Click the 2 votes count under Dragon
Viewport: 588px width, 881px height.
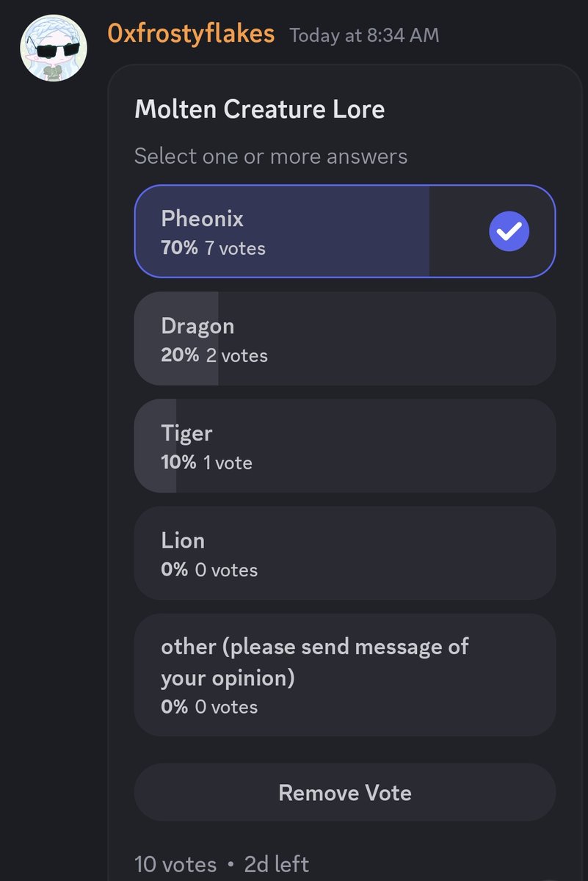[236, 355]
